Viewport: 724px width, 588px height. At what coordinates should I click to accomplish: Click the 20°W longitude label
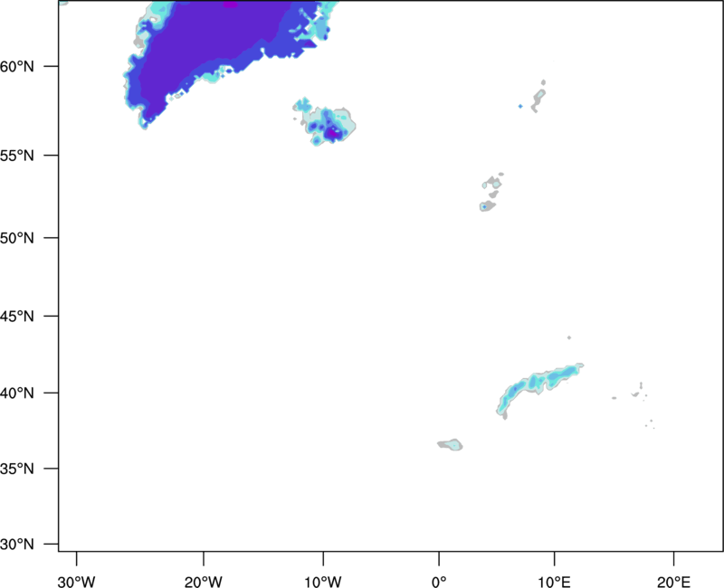pyautogui.click(x=203, y=582)
